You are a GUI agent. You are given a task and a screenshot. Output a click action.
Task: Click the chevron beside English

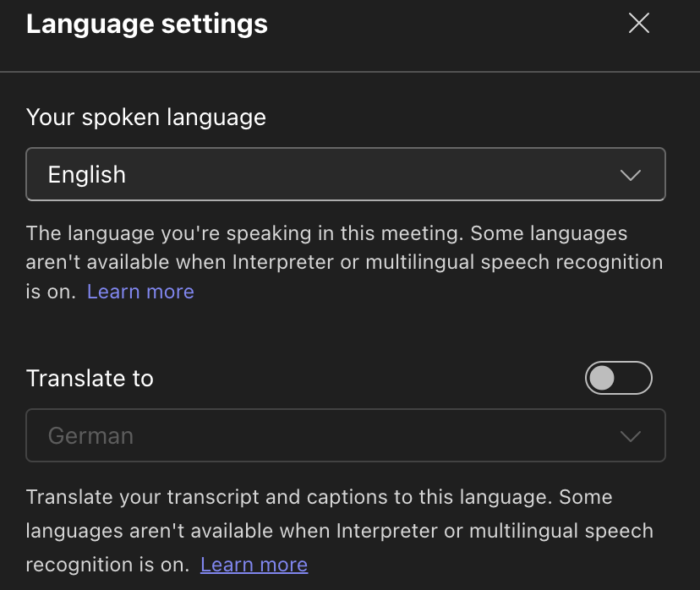(x=630, y=176)
